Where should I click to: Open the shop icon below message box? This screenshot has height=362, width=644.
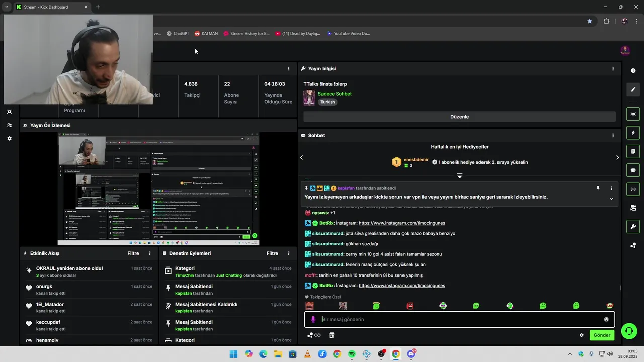click(332, 335)
